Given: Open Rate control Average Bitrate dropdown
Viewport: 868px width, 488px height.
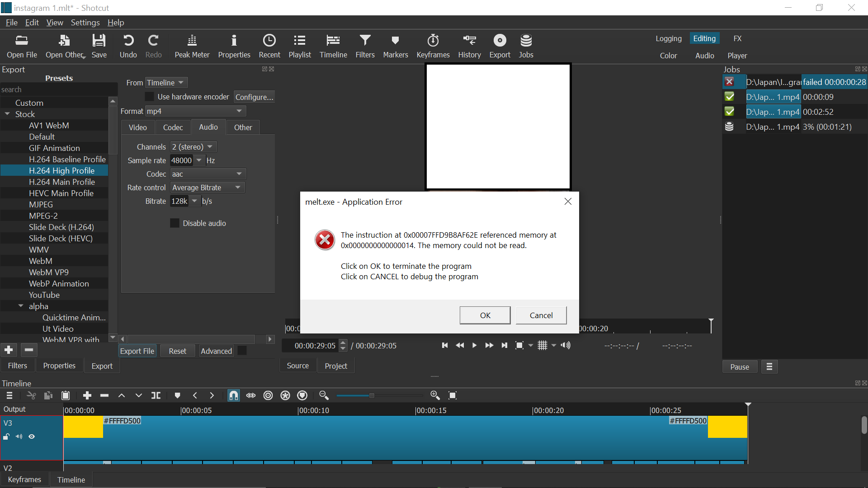Looking at the screenshot, I should 208,188.
